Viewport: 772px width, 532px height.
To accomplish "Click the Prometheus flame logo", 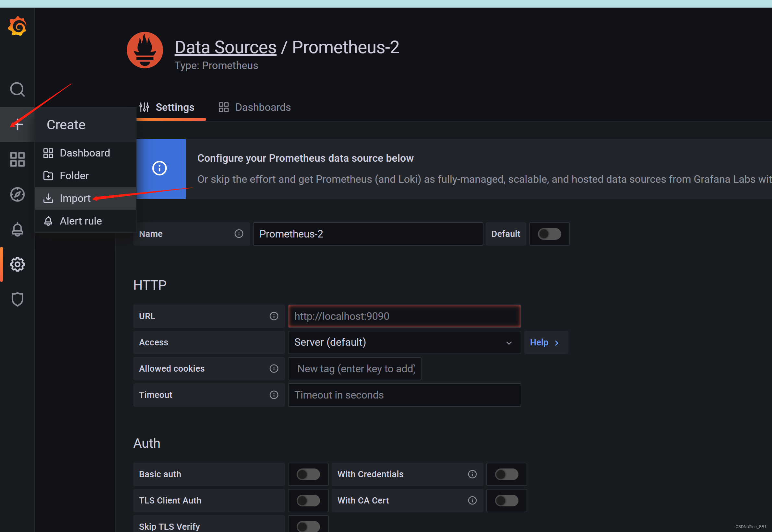I will pos(145,50).
